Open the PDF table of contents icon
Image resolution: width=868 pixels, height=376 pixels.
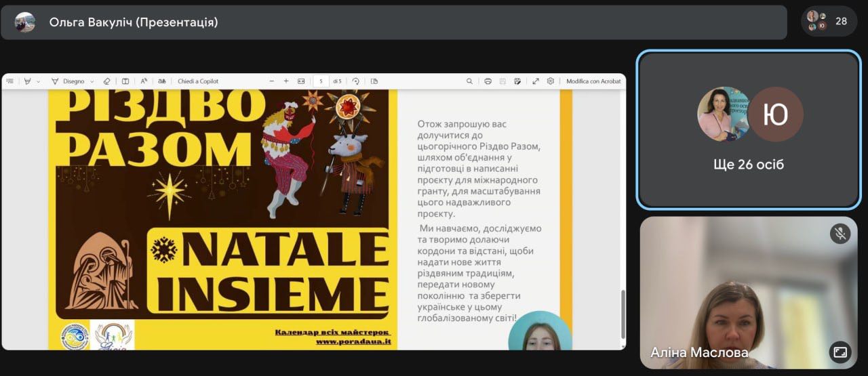coord(10,81)
